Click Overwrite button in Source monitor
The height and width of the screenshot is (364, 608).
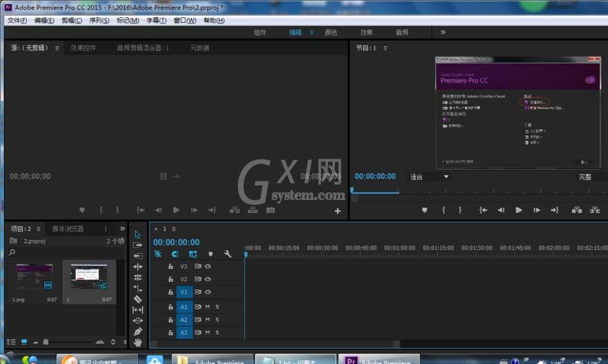pos(253,210)
